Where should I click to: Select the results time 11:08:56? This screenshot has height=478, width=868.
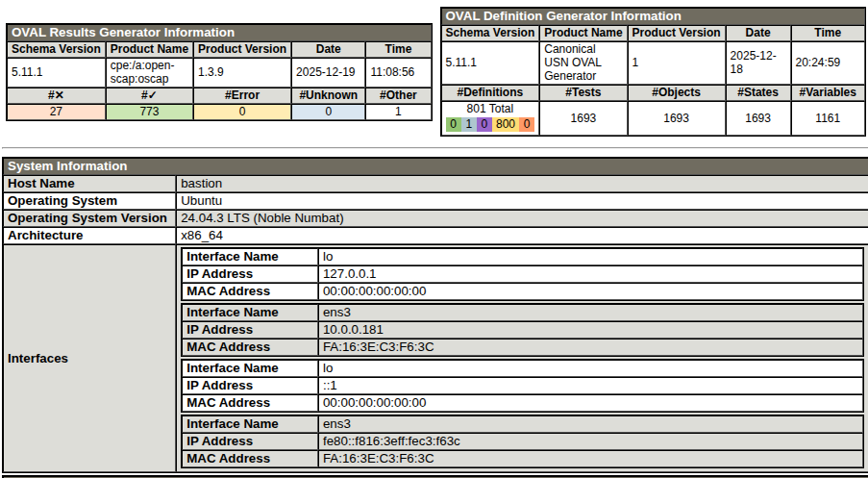tap(392, 72)
